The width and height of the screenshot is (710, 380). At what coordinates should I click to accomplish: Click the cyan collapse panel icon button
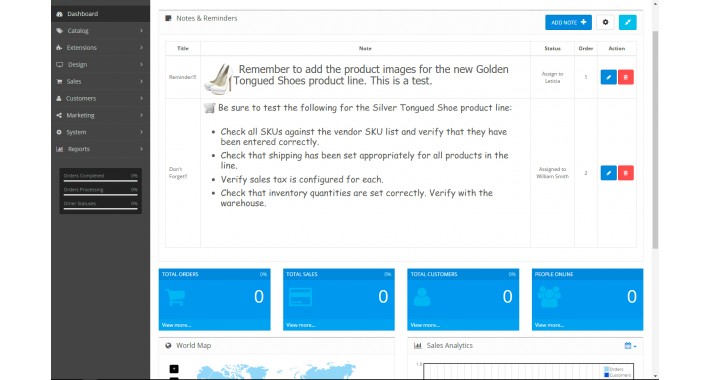628,22
